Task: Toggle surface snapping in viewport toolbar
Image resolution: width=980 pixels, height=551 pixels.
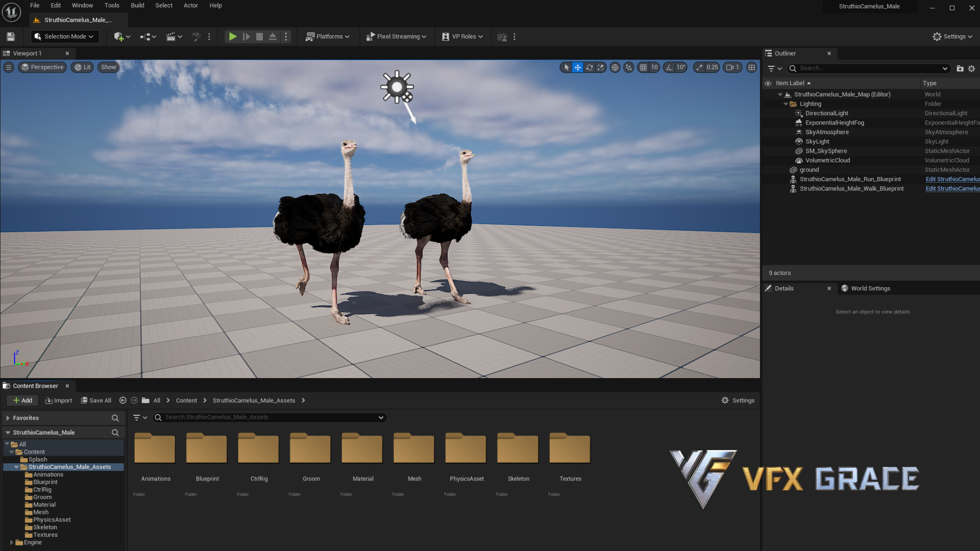Action: click(629, 67)
